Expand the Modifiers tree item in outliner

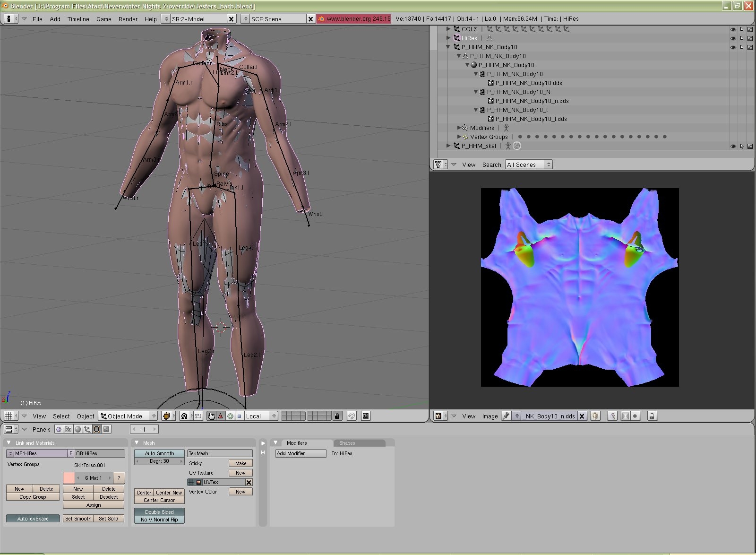(x=459, y=128)
